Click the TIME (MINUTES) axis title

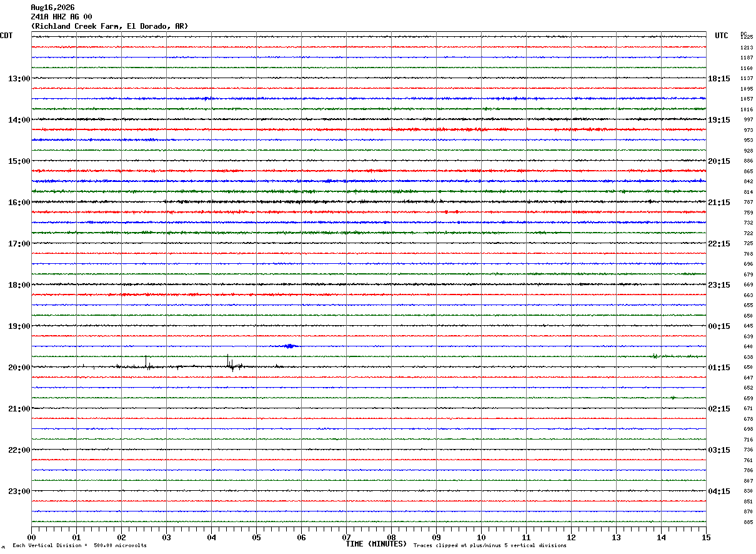376,544
